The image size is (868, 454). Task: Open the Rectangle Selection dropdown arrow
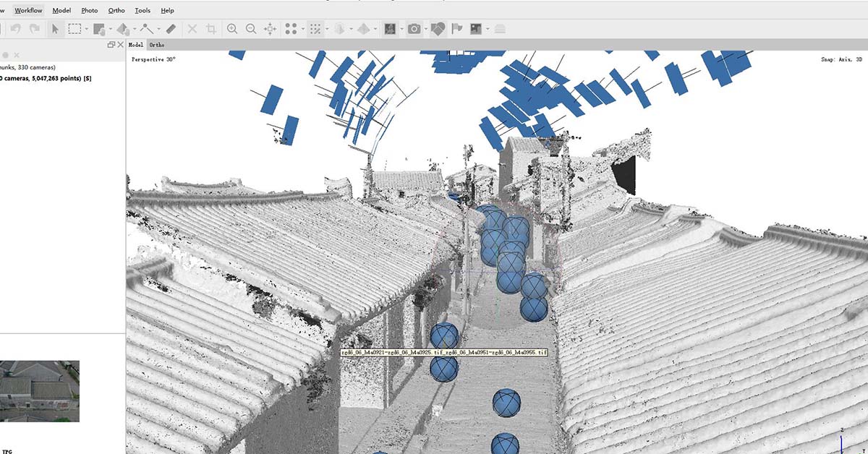click(x=86, y=29)
